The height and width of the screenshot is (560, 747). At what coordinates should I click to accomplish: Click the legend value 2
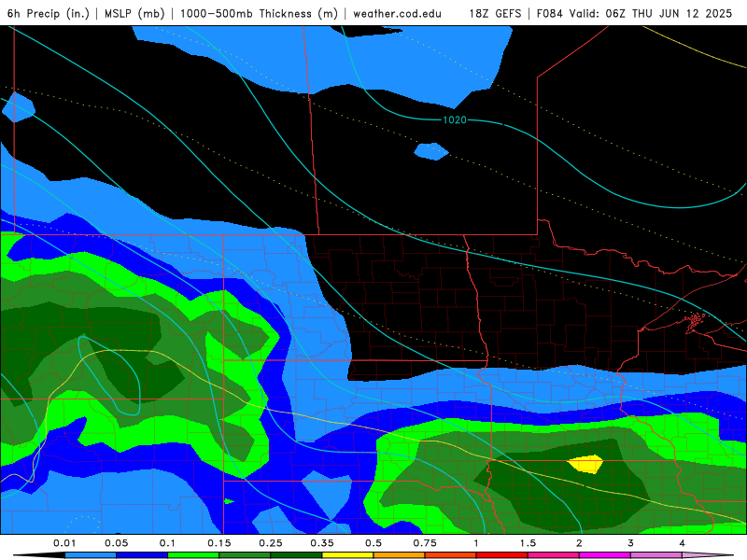coord(579,543)
